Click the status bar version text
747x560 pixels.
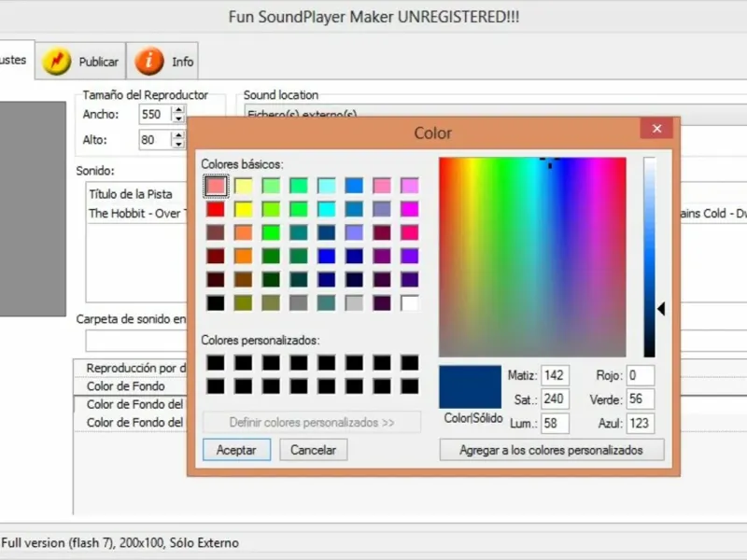click(x=120, y=543)
